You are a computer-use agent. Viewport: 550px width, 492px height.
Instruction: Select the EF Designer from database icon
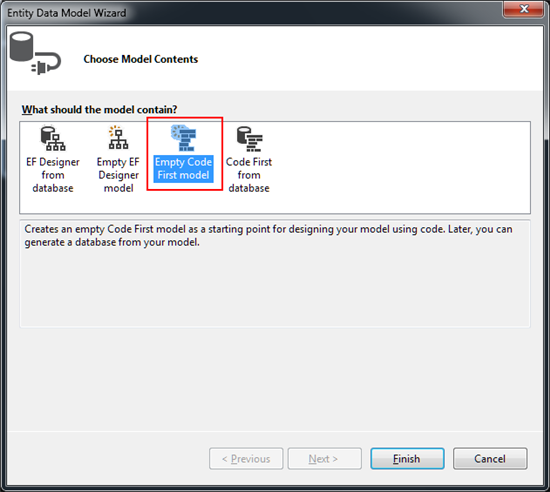pyautogui.click(x=53, y=139)
